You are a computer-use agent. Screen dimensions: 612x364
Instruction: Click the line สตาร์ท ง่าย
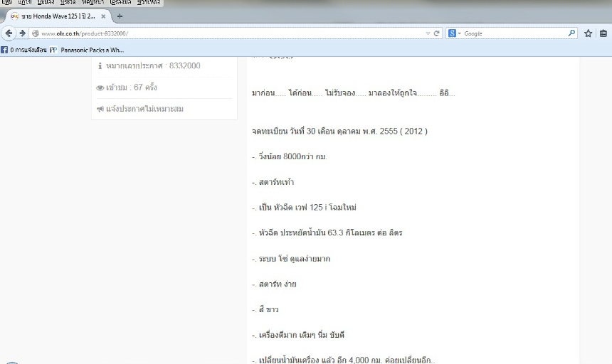[x=274, y=284]
